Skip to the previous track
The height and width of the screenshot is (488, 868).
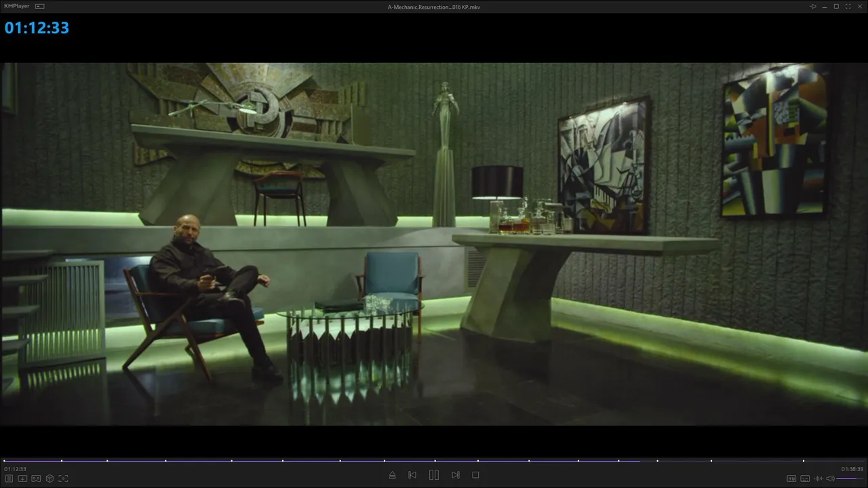click(x=412, y=475)
